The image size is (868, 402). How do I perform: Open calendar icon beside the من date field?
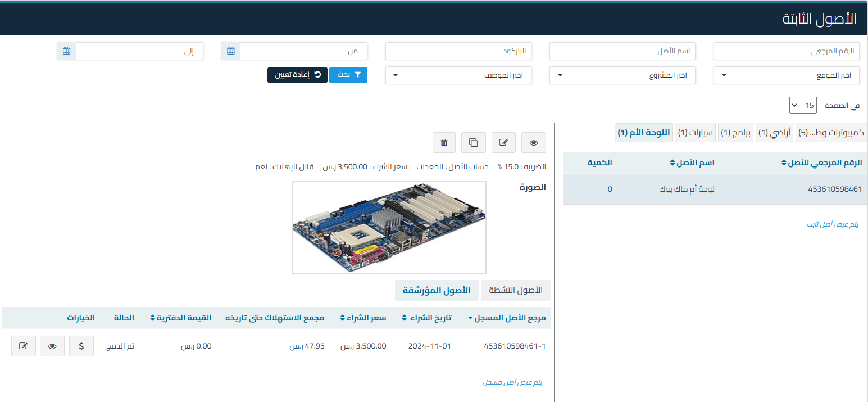click(x=230, y=51)
